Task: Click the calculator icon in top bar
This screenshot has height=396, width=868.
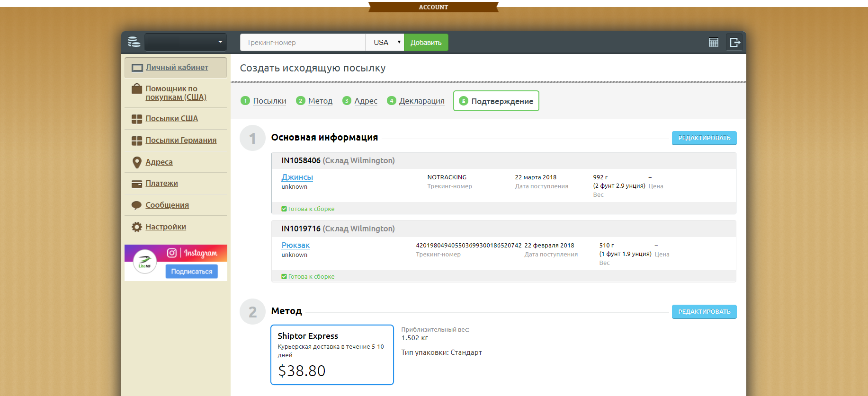Action: point(713,43)
